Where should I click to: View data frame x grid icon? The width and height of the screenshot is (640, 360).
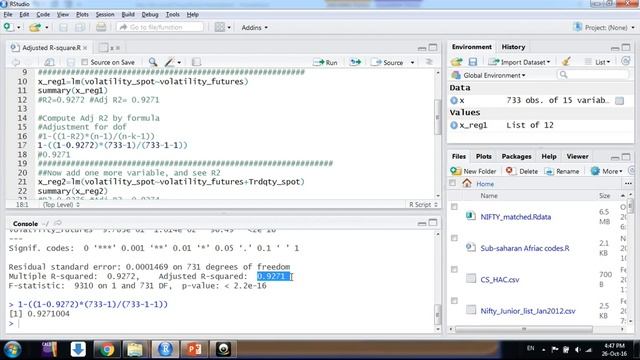click(x=620, y=100)
